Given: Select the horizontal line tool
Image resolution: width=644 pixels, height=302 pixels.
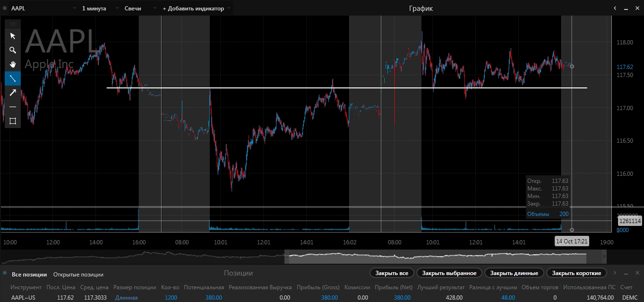Looking at the screenshot, I should click(x=13, y=107).
